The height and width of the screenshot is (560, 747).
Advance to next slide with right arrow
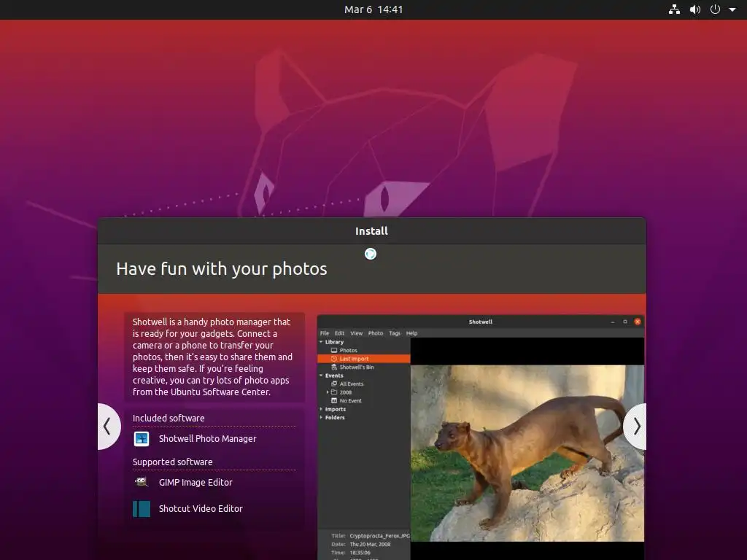pyautogui.click(x=636, y=427)
